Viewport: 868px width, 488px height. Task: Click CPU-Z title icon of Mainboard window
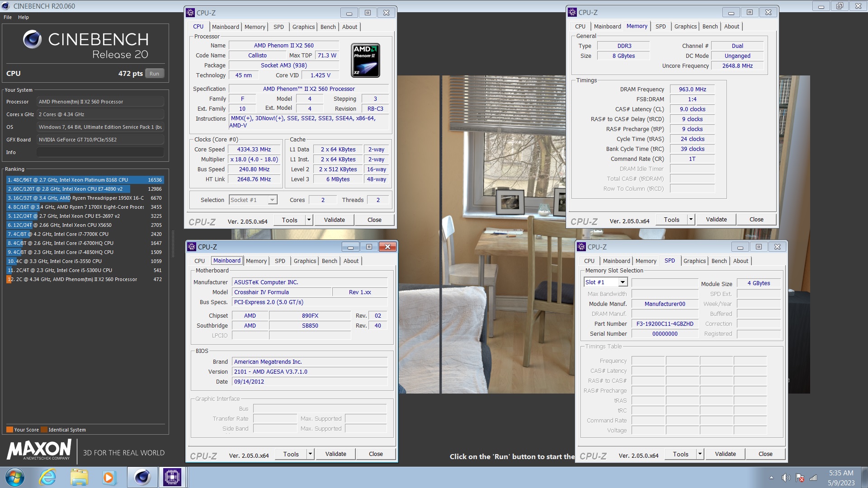(x=192, y=247)
